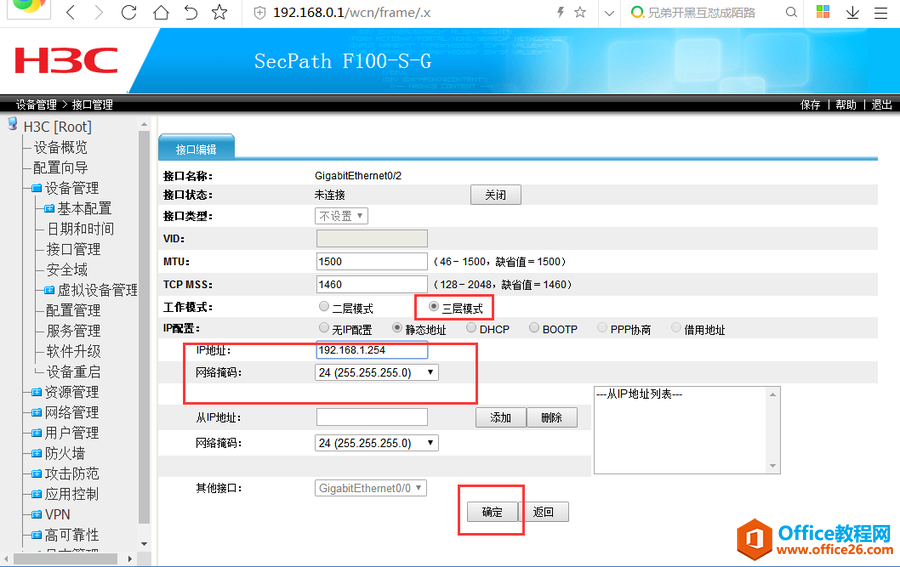Open secondary 网络掩码 dropdown under 从IP地址
Image resolution: width=900 pixels, height=567 pixels.
377,443
